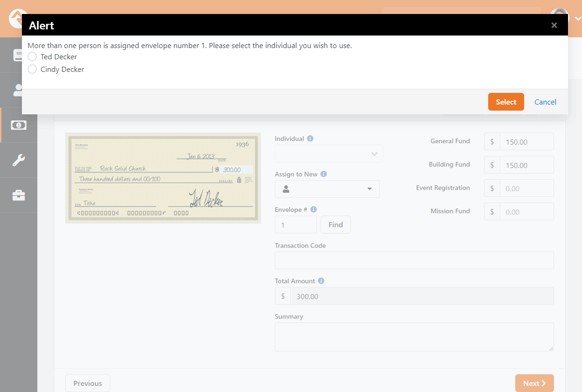Click the Building Fund amount field
The image size is (582, 392).
coord(527,165)
